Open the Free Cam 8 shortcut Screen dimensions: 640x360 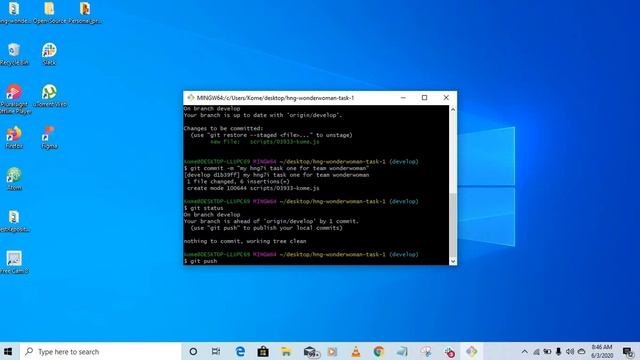14,262
